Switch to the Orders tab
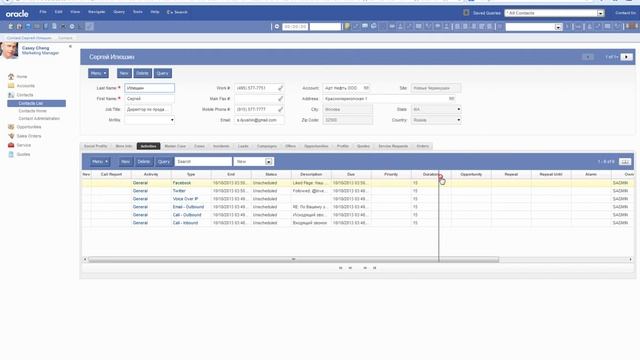 [423, 146]
